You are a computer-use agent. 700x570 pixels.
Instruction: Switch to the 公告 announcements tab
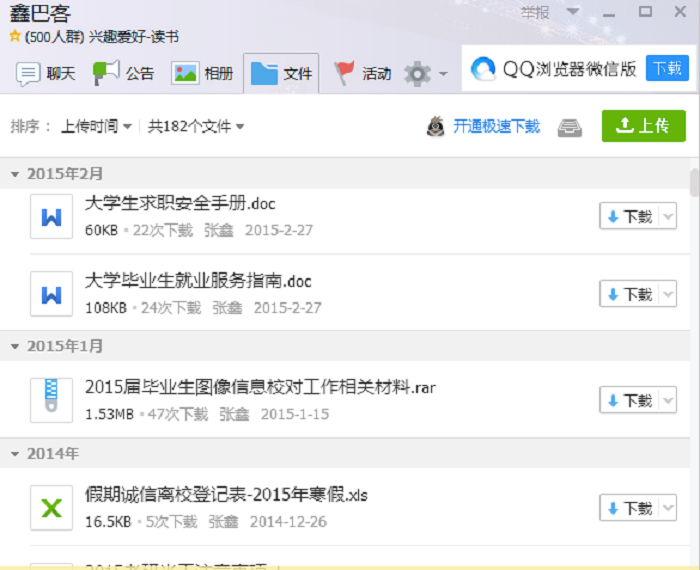pos(124,73)
